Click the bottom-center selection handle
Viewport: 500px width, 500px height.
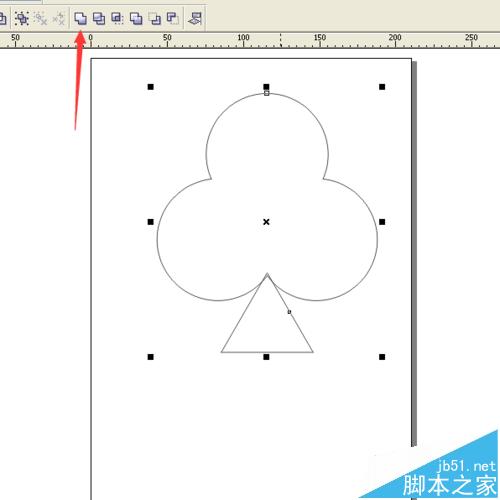pos(266,357)
